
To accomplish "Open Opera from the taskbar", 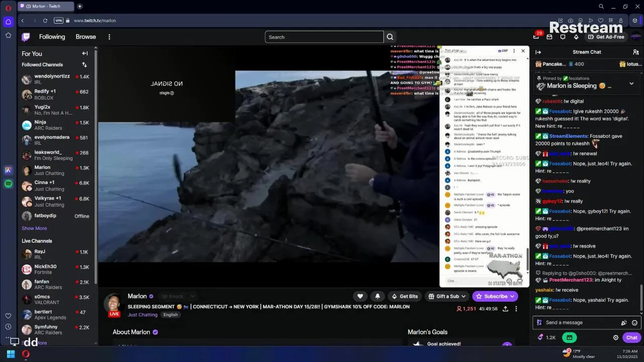I will pos(26,354).
